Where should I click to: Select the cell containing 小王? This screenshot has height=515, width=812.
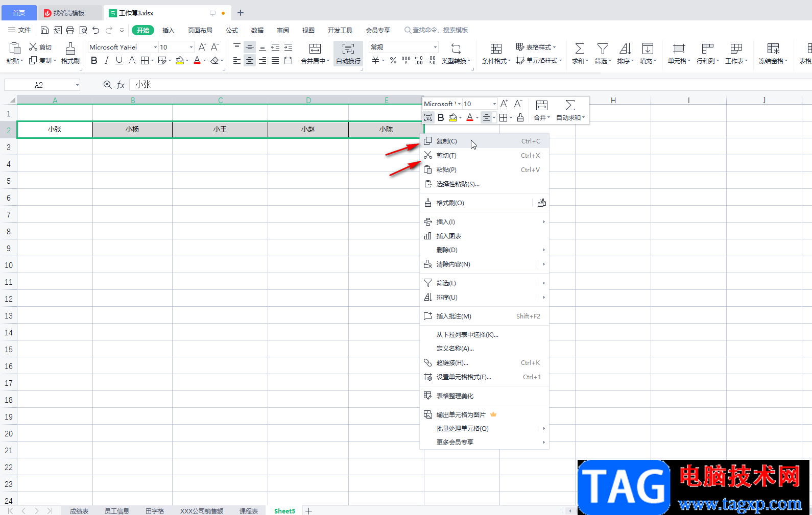(220, 130)
